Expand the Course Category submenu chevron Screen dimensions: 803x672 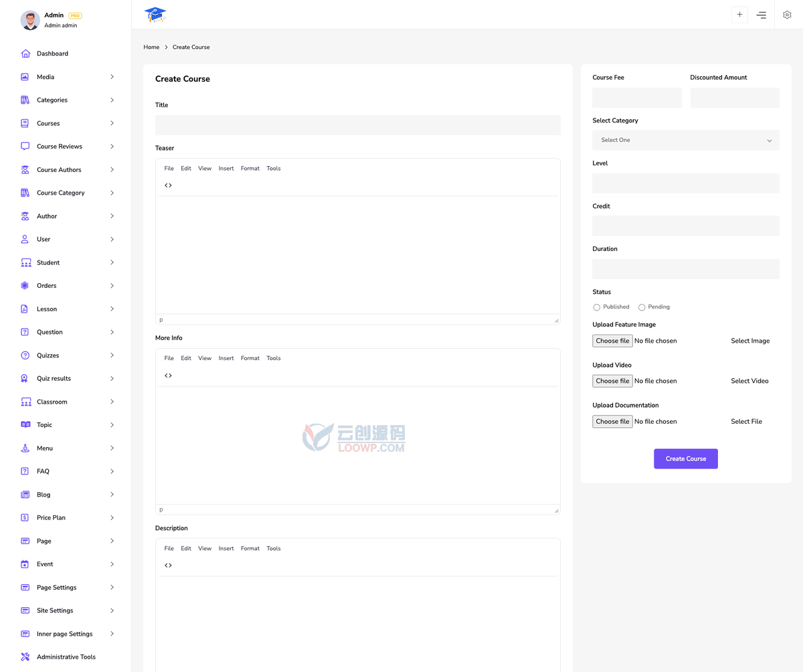tap(112, 193)
